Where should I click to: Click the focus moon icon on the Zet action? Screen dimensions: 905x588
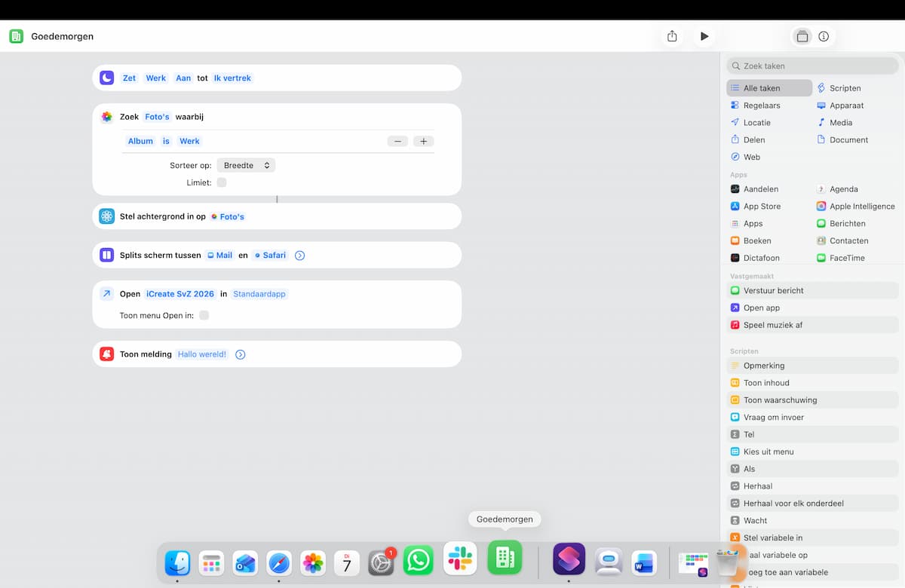(x=107, y=78)
